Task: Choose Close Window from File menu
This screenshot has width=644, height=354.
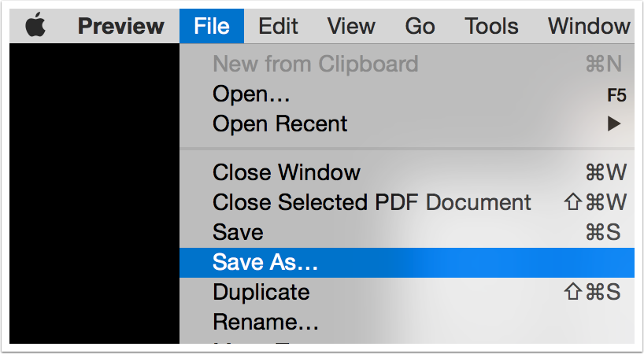Action: tap(287, 173)
